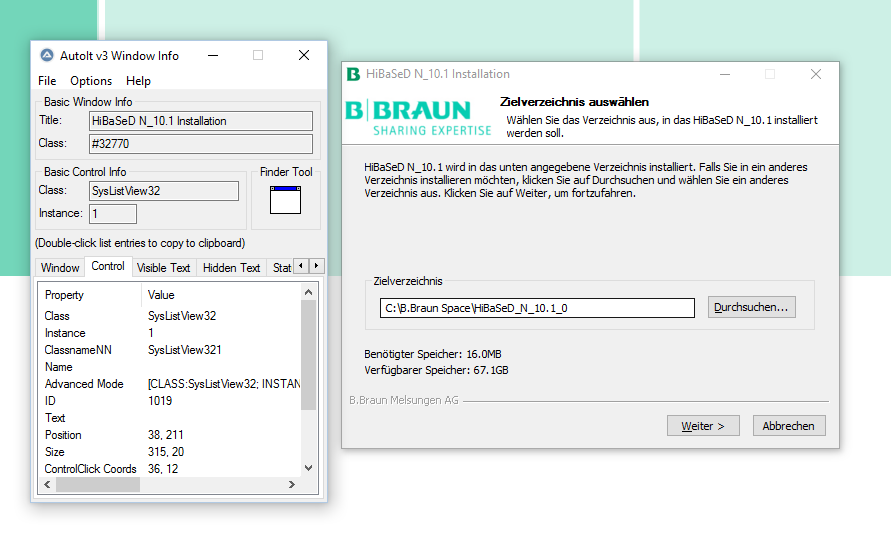
Task: Click the Value column header
Action: point(221,295)
